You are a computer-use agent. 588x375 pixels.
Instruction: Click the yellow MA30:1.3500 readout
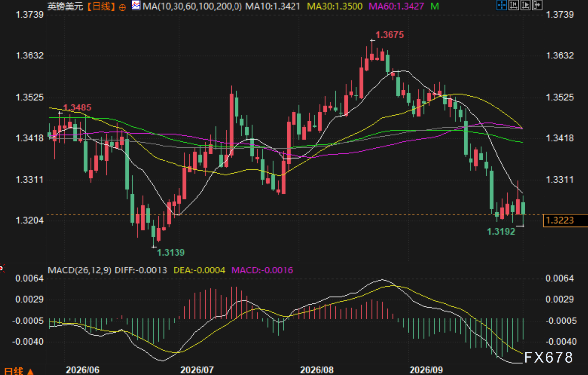point(335,6)
